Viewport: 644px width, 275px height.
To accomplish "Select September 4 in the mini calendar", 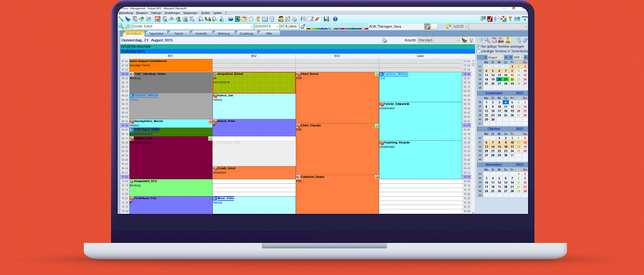I will click(x=506, y=103).
